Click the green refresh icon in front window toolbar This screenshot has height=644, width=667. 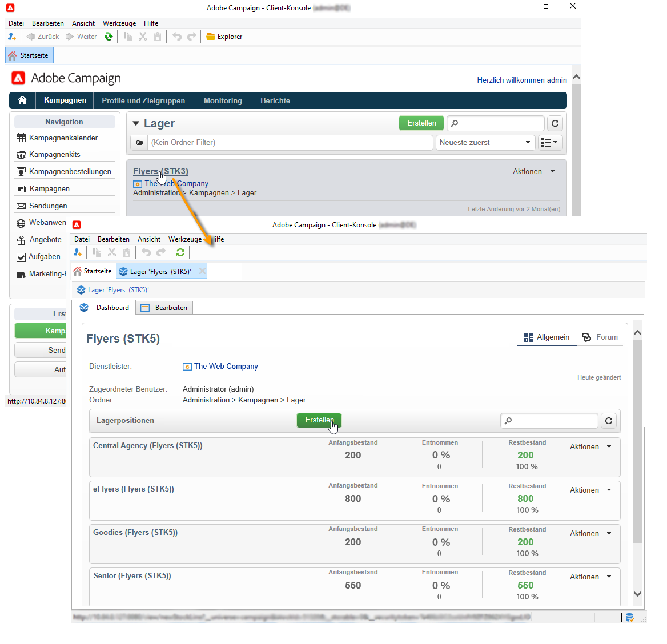(180, 253)
